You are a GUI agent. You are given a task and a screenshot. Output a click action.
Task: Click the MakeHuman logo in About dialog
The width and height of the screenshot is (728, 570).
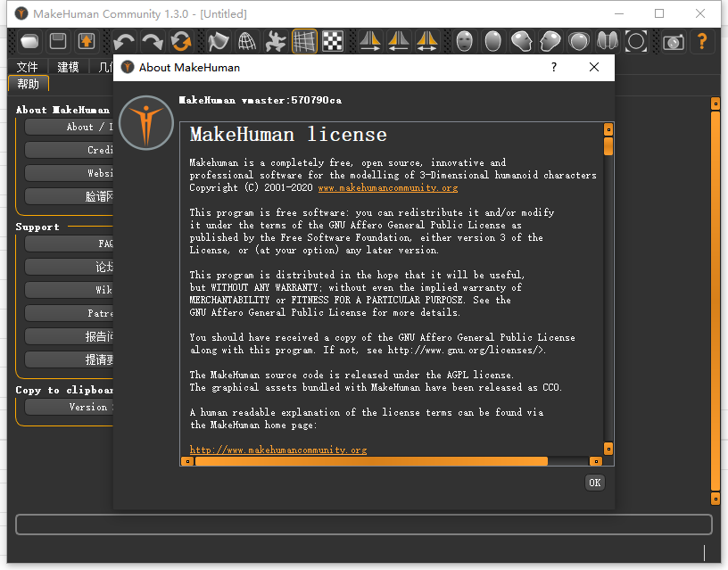click(146, 123)
